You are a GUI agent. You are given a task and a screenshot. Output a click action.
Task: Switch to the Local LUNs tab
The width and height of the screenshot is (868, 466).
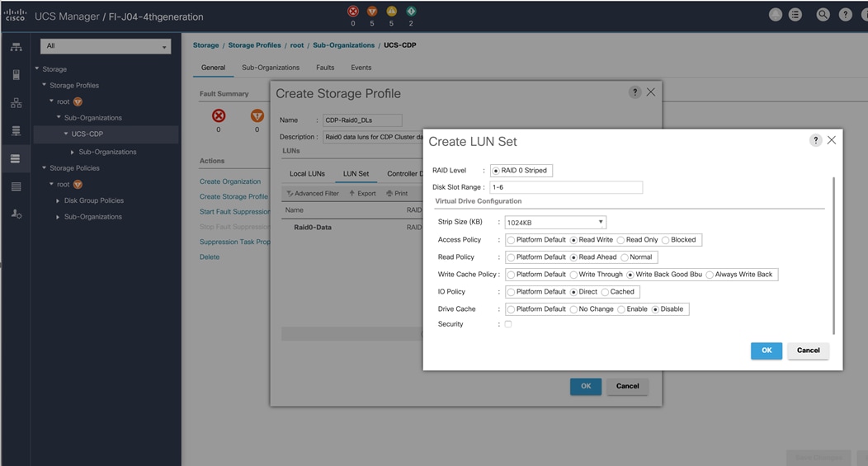(x=307, y=174)
